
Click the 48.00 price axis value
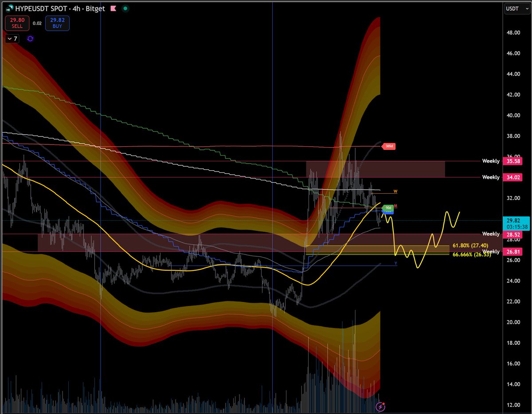pyautogui.click(x=514, y=33)
